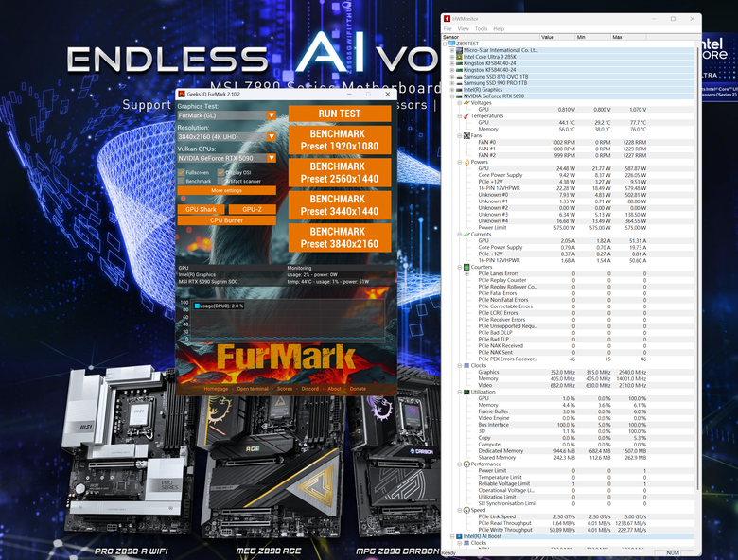
Task: Open the Help menu in HWMonitor
Action: (x=499, y=28)
